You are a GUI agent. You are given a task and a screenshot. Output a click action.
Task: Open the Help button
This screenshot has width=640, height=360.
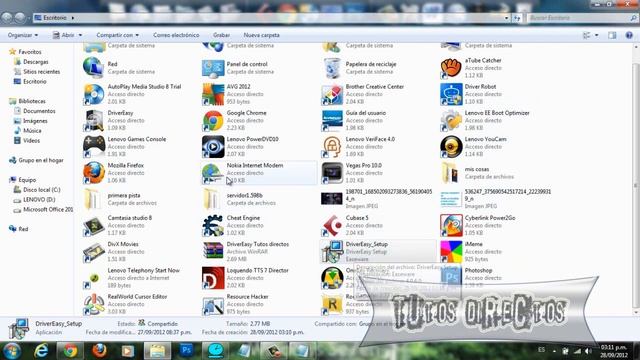click(629, 36)
